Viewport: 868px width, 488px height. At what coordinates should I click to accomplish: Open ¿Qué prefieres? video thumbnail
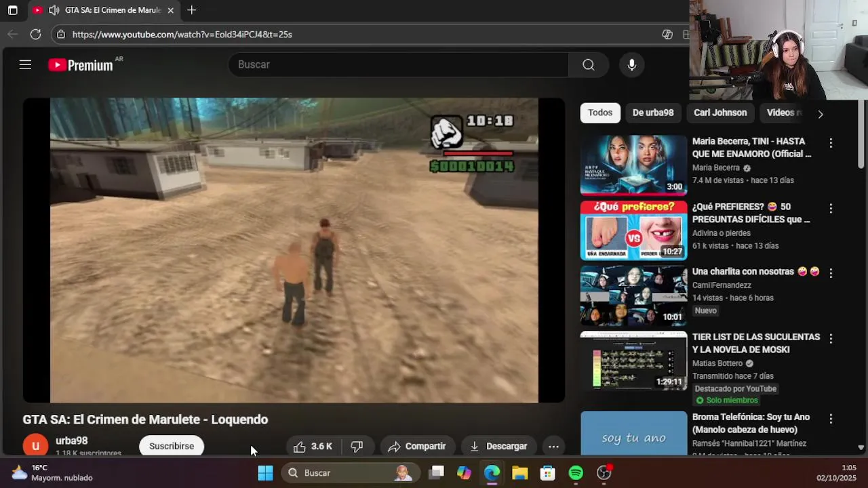(633, 230)
